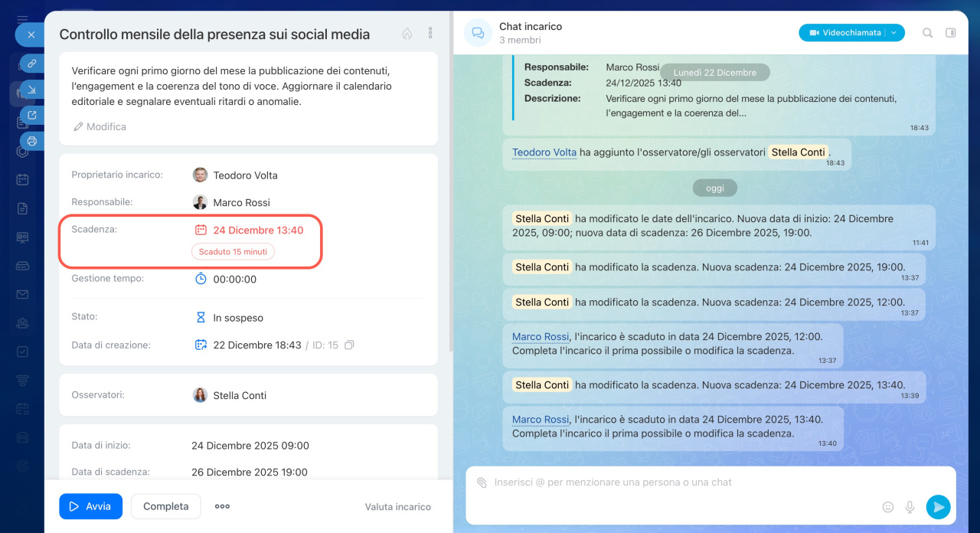Viewport: 980px width, 533px height.
Task: Open task in new window icon
Action: [x=32, y=116]
